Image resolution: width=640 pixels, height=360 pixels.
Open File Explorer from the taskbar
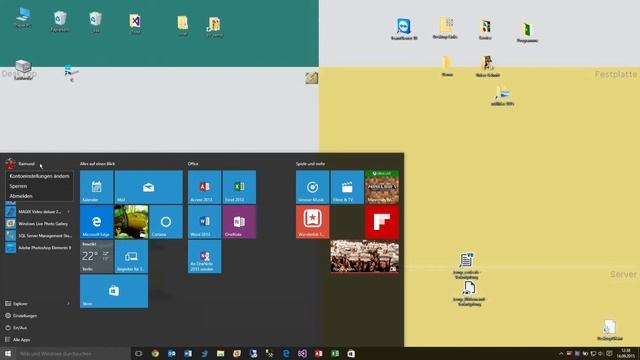220,353
